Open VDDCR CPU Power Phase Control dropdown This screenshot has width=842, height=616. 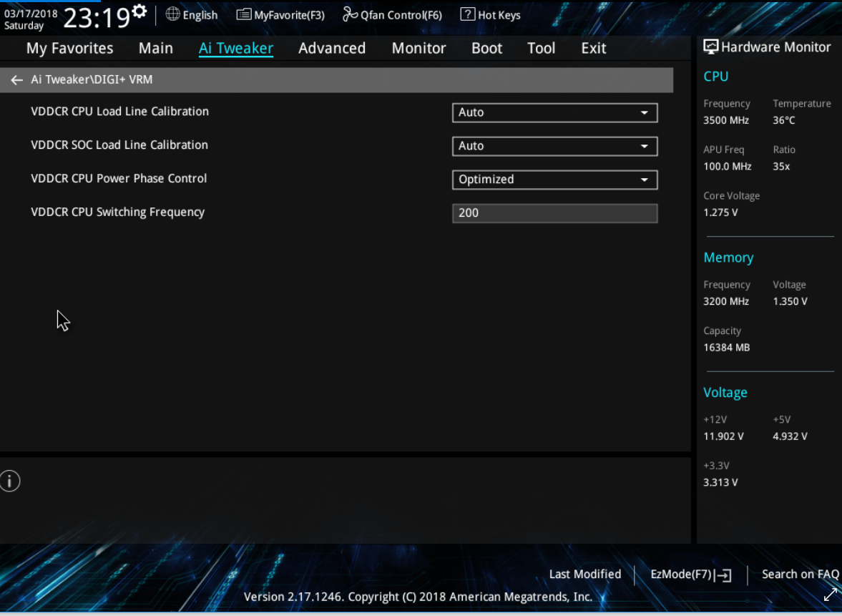(554, 180)
